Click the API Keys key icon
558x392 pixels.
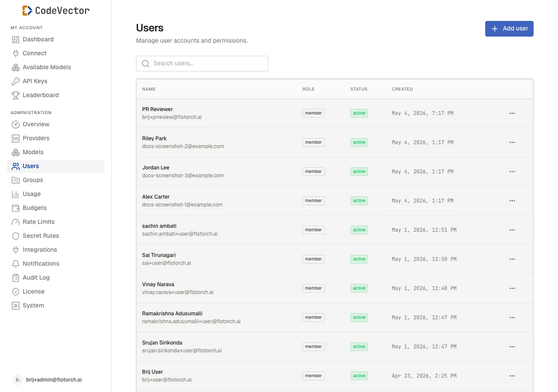click(16, 81)
